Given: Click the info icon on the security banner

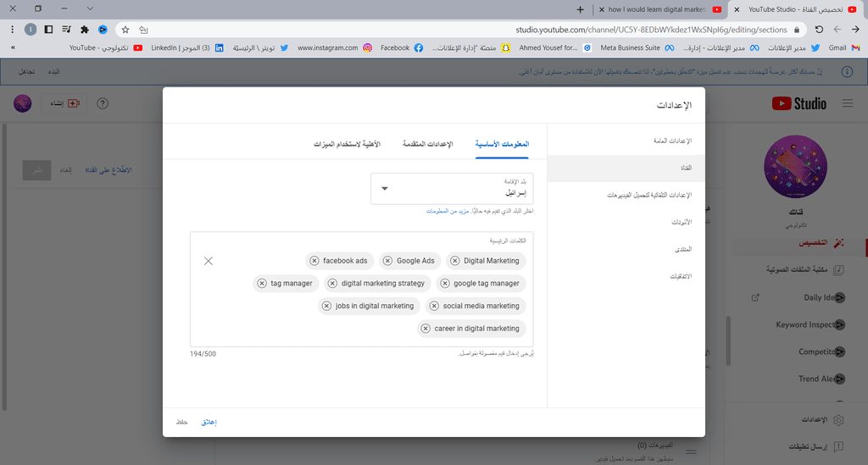Looking at the screenshot, I should tap(847, 72).
